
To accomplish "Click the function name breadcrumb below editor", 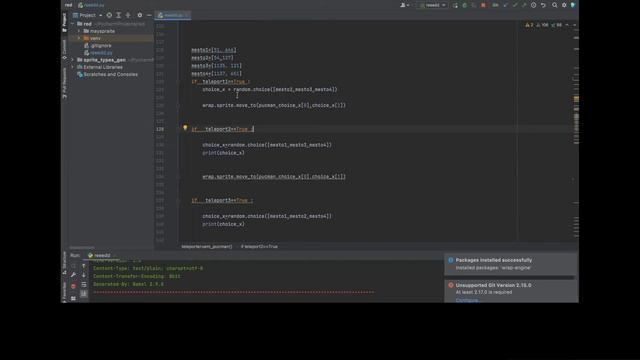I will point(207,247).
